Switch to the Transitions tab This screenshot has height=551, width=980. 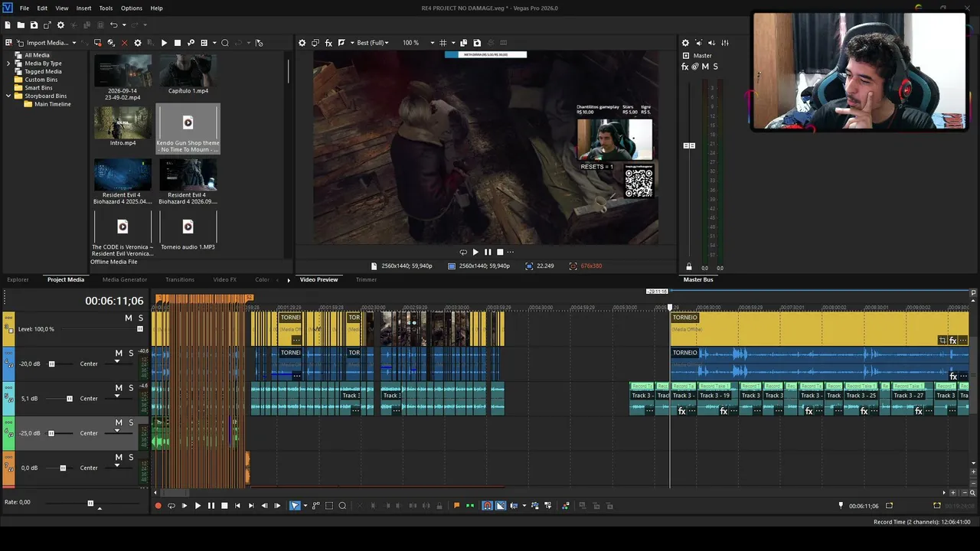click(180, 280)
